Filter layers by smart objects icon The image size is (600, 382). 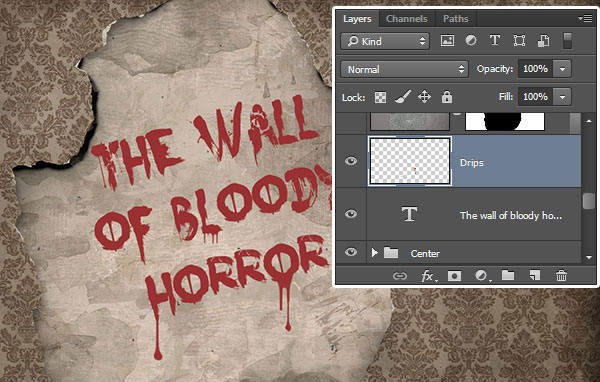coord(543,41)
